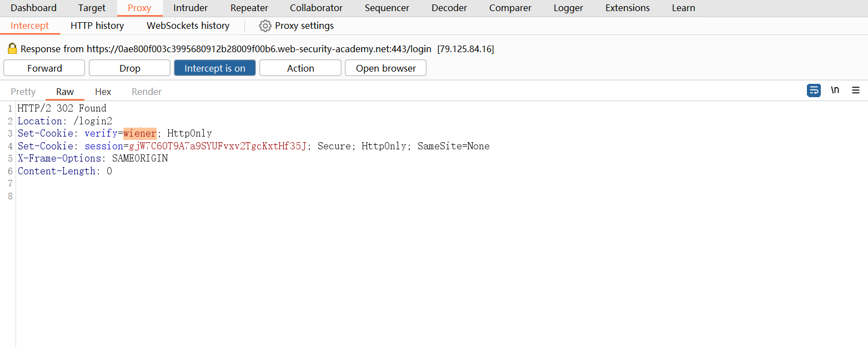Click the Open browser button
The height and width of the screenshot is (347, 868).
[x=385, y=68]
